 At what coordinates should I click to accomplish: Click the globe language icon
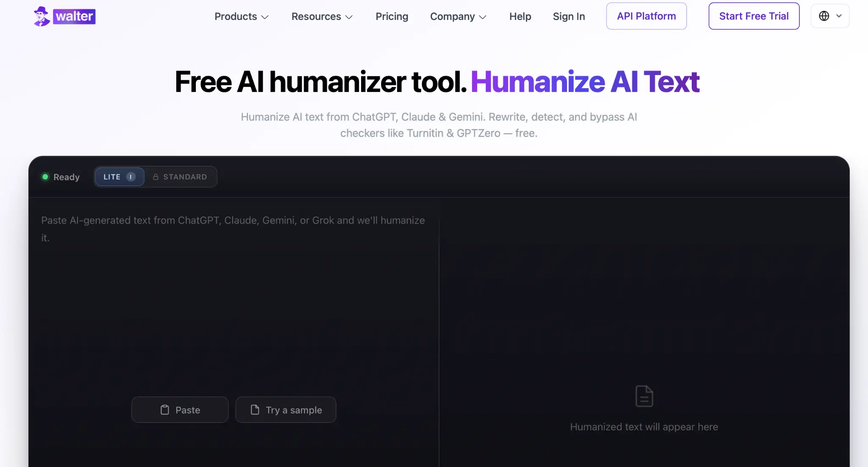(x=824, y=16)
